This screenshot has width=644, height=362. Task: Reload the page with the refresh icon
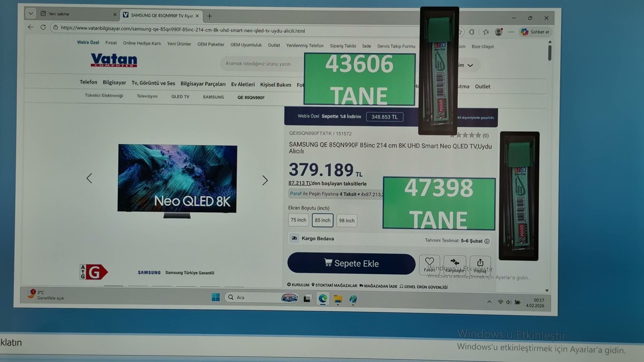pos(43,27)
